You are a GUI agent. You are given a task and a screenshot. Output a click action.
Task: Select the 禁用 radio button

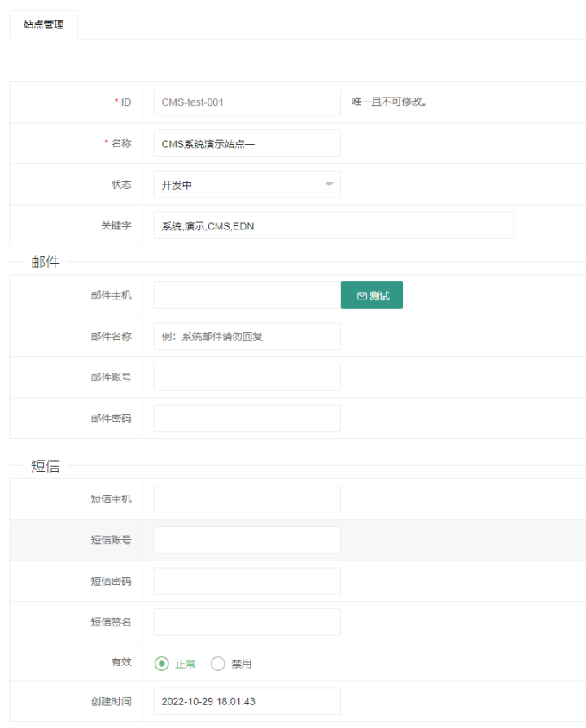[217, 664]
